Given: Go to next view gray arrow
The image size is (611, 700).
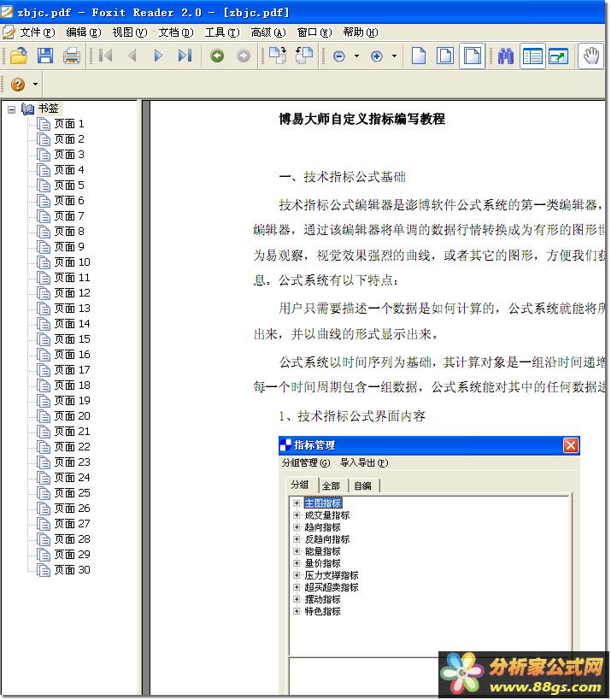Looking at the screenshot, I should click(x=244, y=56).
